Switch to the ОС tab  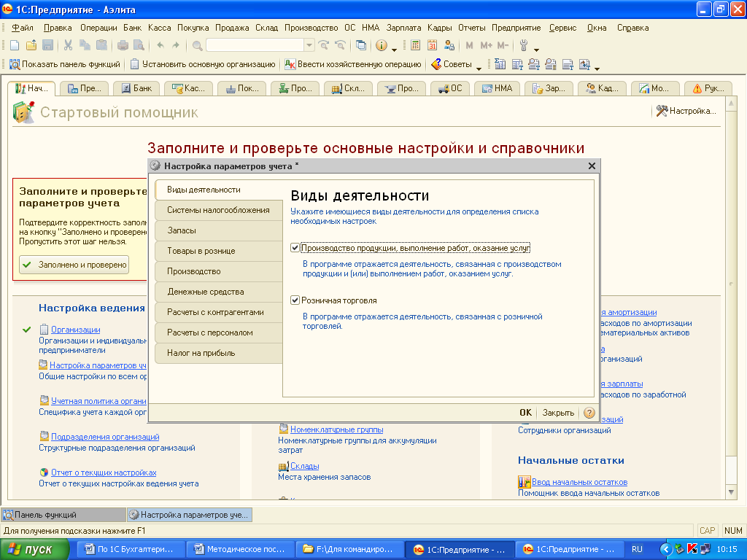451,88
